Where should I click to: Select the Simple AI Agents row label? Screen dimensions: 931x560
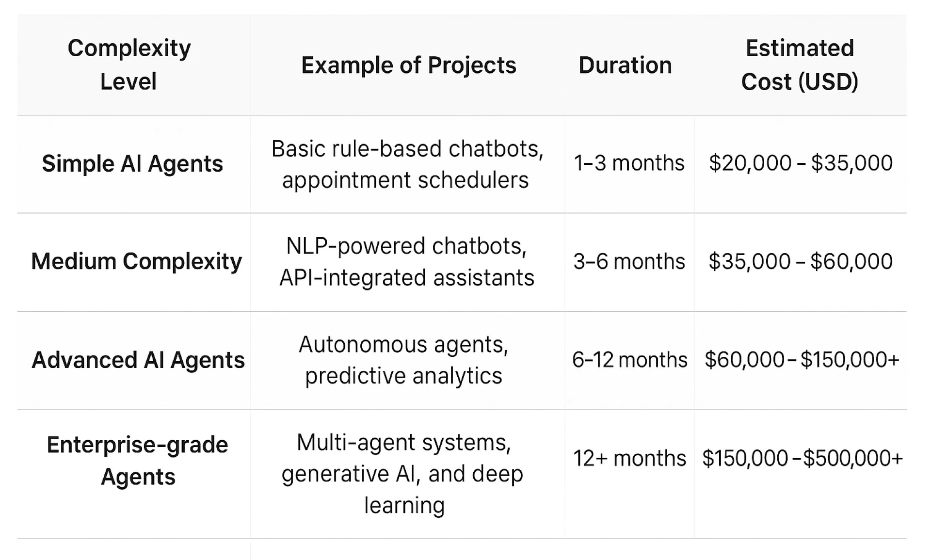pyautogui.click(x=132, y=163)
